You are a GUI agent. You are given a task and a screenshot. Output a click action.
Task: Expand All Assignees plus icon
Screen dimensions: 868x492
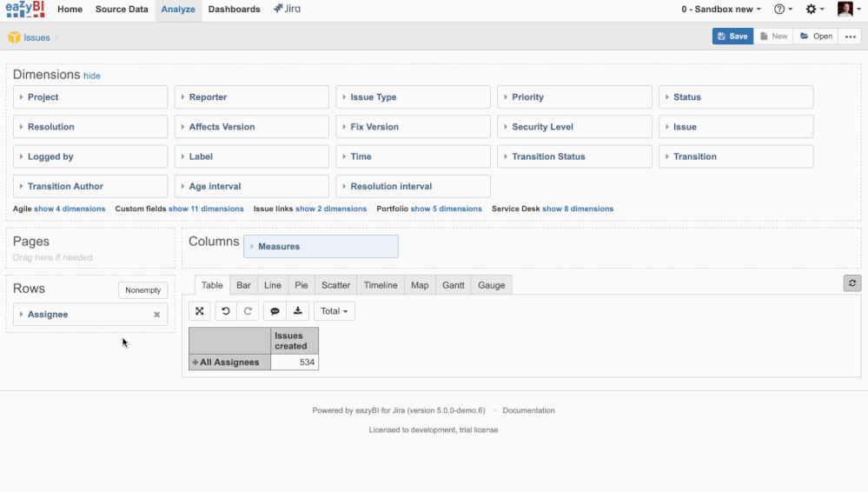pos(195,362)
